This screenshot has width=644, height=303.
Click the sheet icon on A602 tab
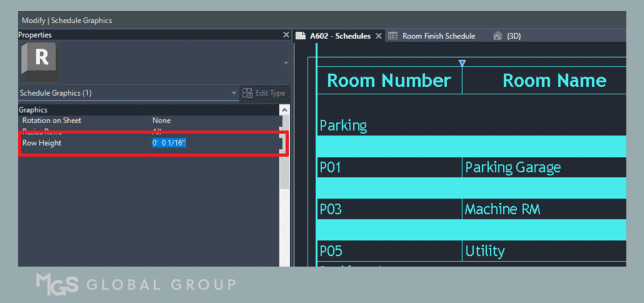(301, 36)
